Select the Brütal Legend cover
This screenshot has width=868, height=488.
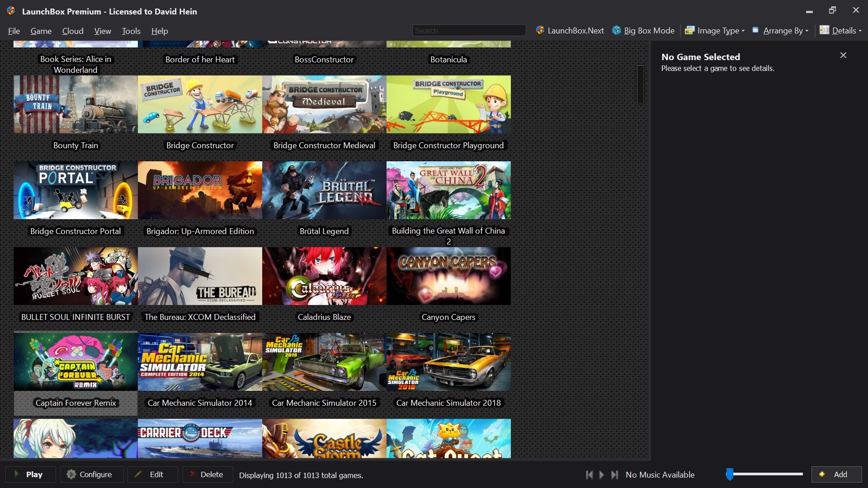tap(324, 190)
